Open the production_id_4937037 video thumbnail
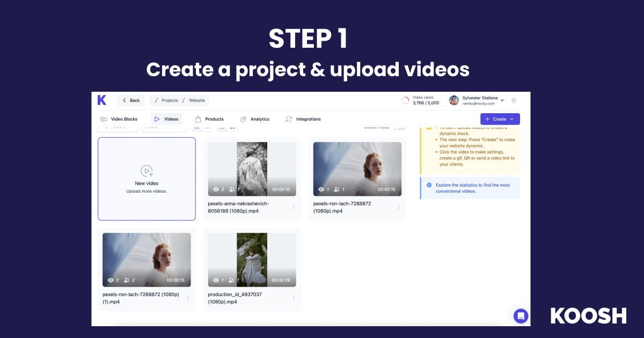This screenshot has height=338, width=644. 252,260
